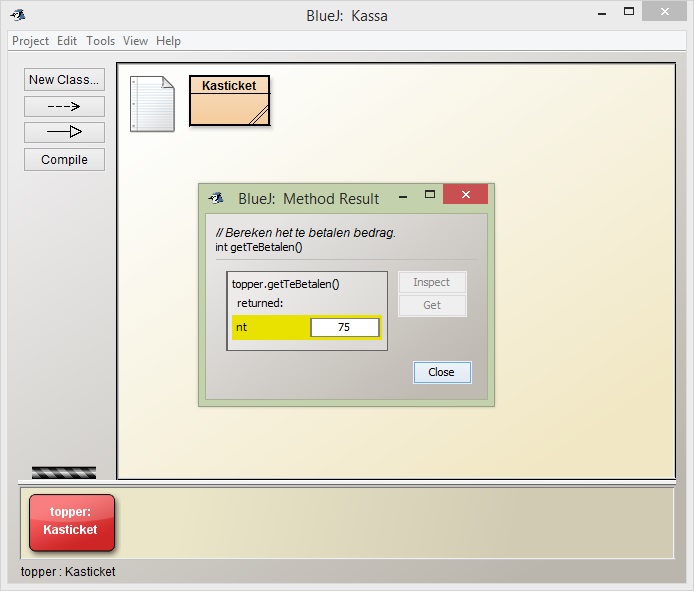
Task: Click the Close button in dialog
Action: [442, 372]
